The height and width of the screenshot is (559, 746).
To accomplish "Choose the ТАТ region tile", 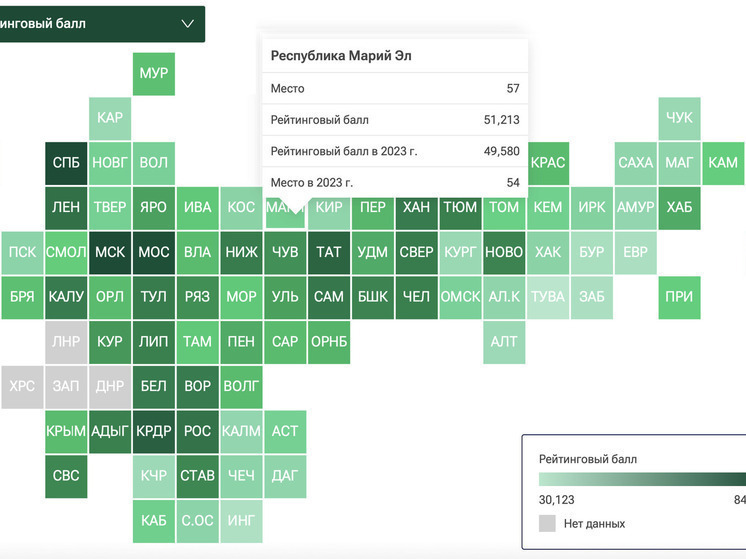I will pos(329,252).
